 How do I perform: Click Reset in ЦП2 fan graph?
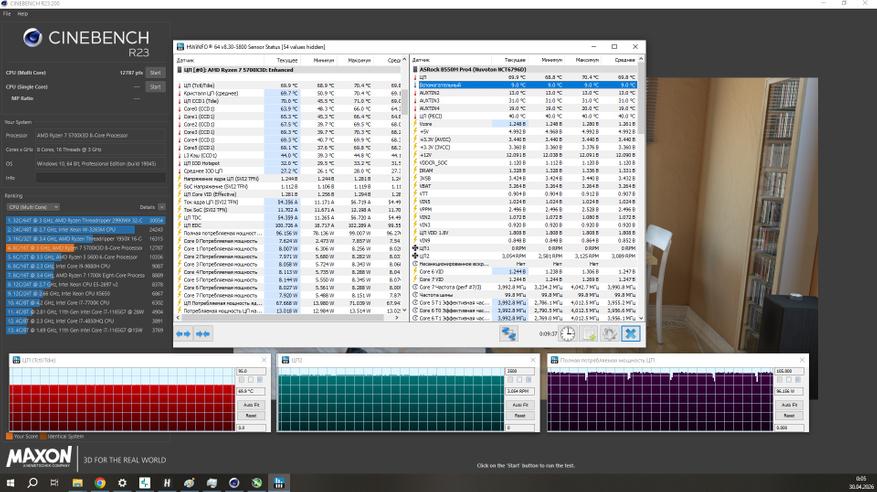520,415
